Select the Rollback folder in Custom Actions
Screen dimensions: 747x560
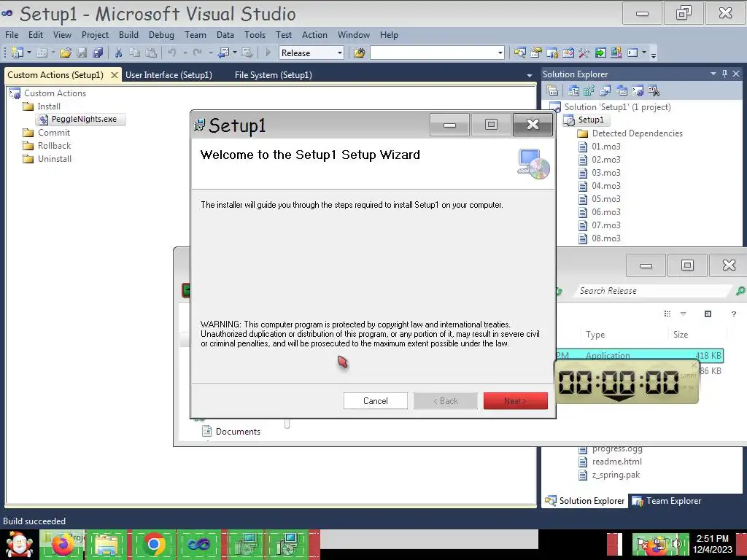point(47,146)
